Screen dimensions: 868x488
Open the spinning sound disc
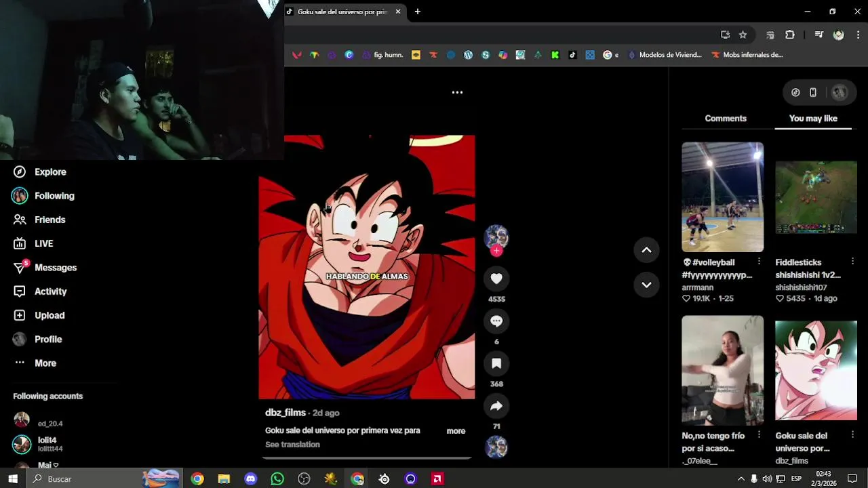[x=496, y=447]
